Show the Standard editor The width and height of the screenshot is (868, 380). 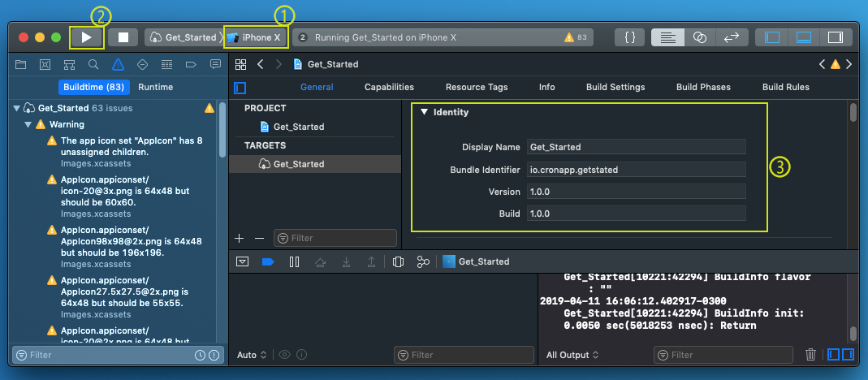pos(668,37)
